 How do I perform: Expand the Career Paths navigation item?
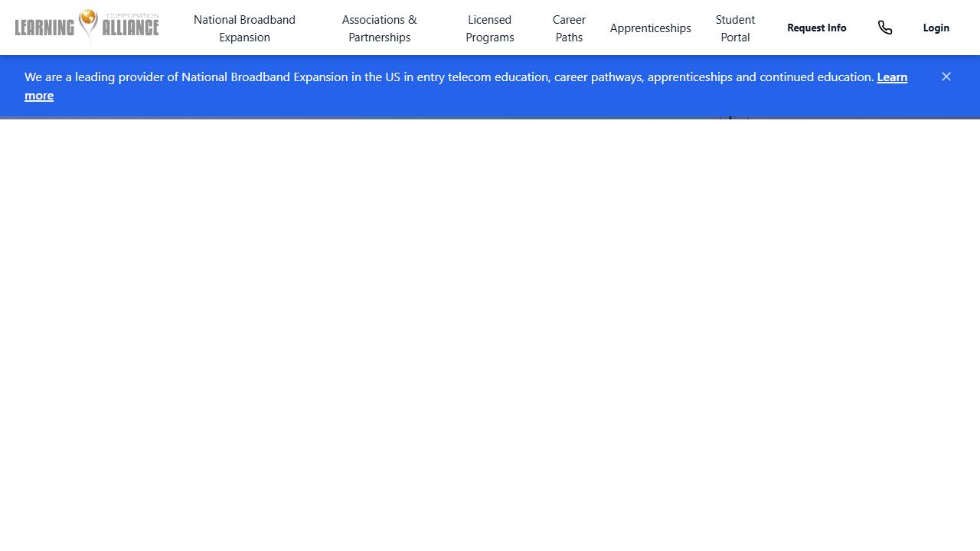569,28
